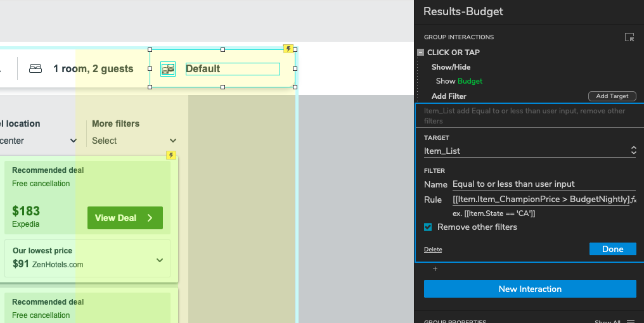Open the Item_List target dropdown
Image resolution: width=644 pixels, height=323 pixels.
632,151
